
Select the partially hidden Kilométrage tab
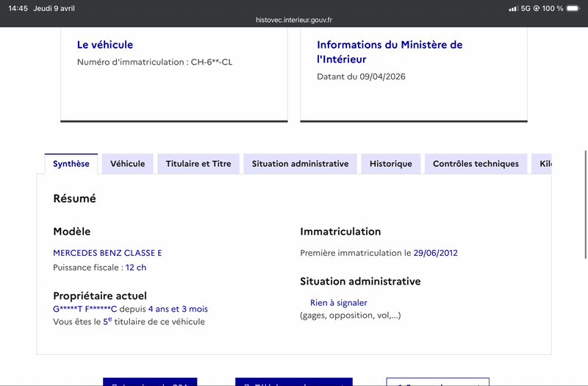[542, 164]
